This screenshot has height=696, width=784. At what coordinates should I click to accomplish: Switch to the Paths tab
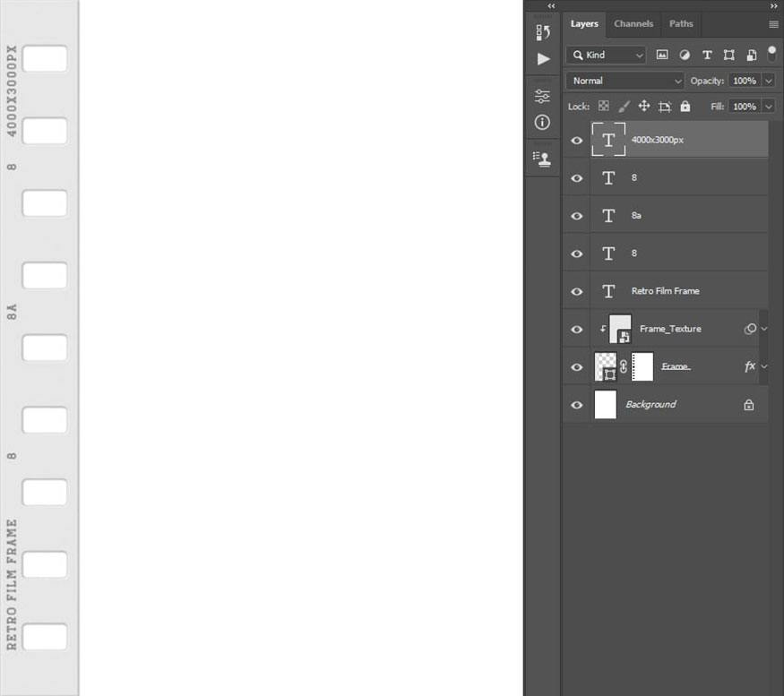tap(681, 23)
